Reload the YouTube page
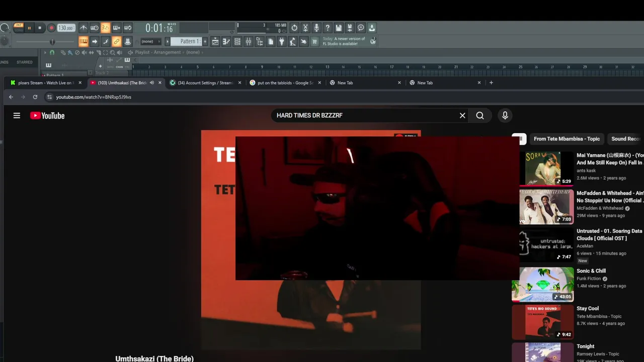 coord(35,97)
